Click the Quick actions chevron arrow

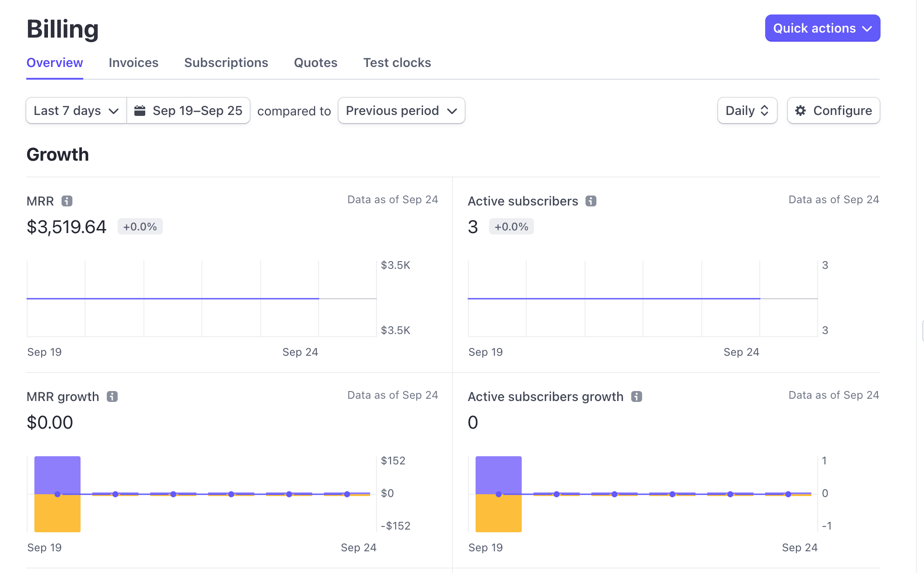click(867, 29)
